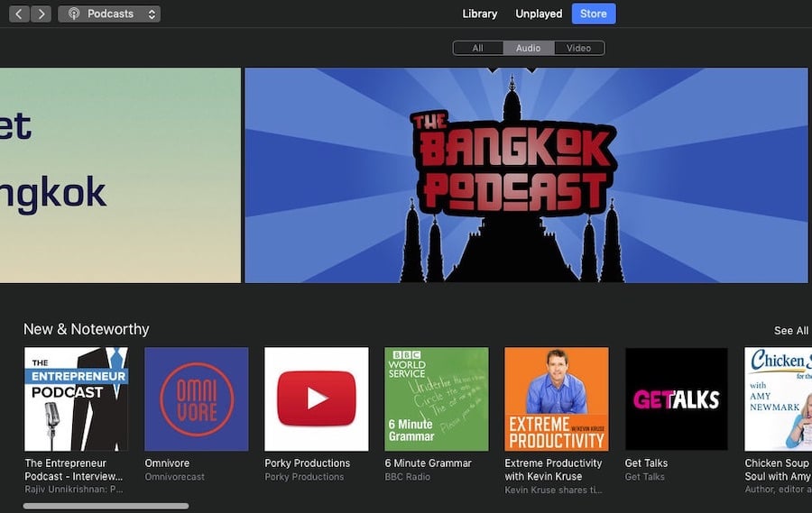
Task: Go forward with the right arrow button
Action: pyautogui.click(x=42, y=14)
